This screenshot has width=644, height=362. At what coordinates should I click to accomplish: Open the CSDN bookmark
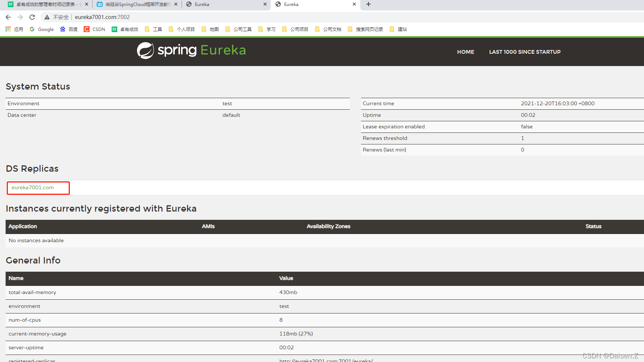click(x=94, y=29)
